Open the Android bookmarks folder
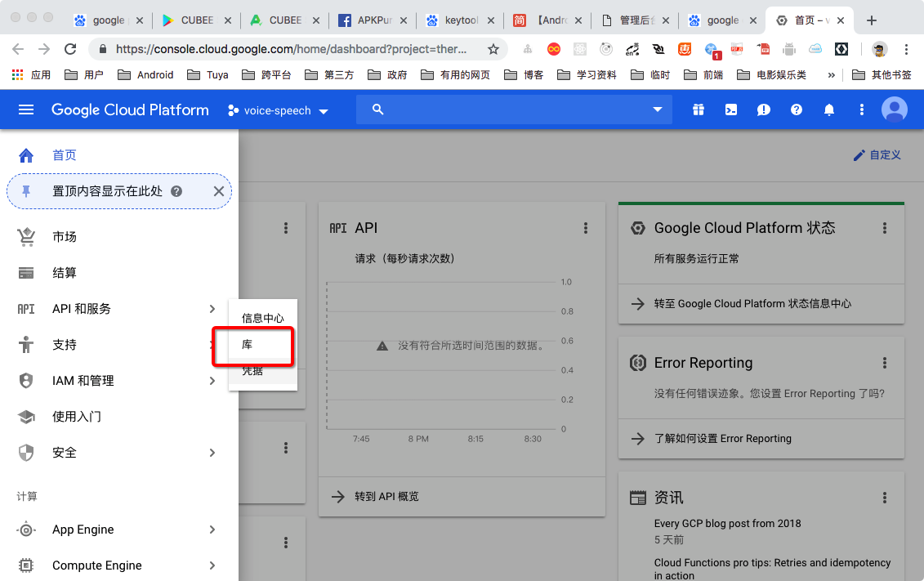The height and width of the screenshot is (581, 924). coord(145,75)
